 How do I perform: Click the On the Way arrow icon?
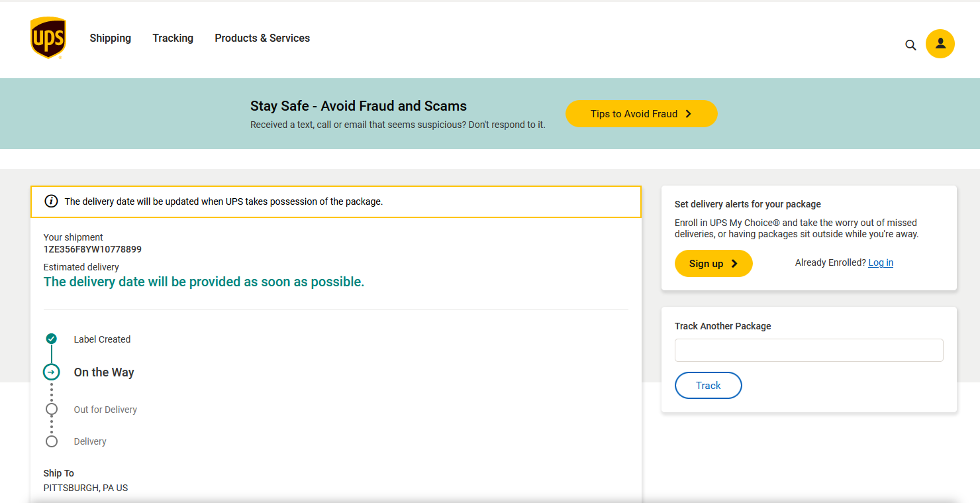pos(52,372)
